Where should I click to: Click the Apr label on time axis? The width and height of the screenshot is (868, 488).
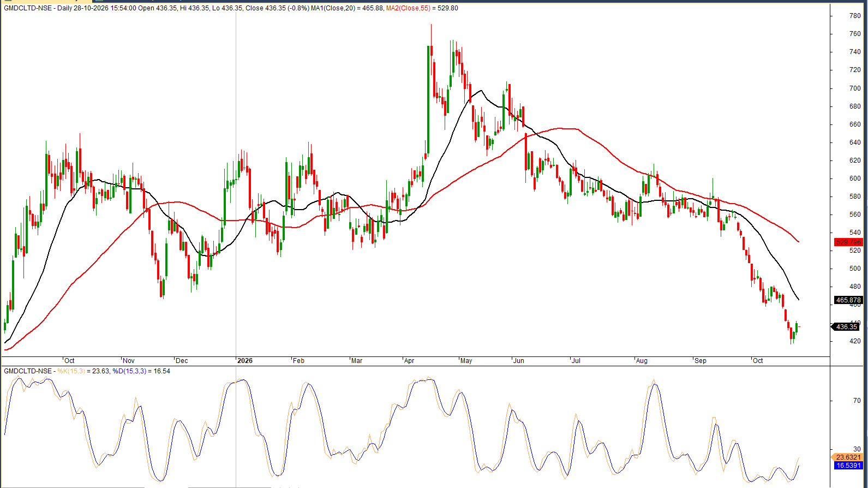pos(409,361)
